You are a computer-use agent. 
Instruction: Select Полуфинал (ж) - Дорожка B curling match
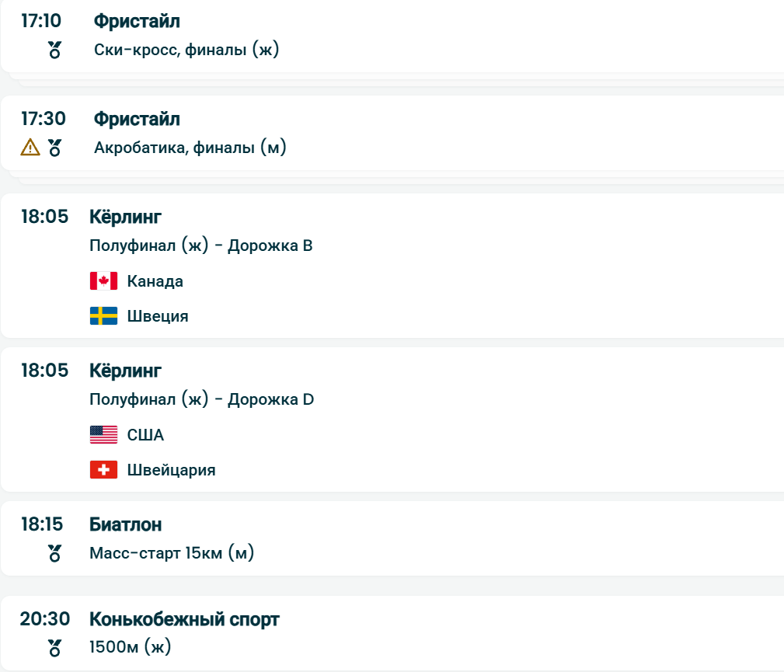point(201,246)
